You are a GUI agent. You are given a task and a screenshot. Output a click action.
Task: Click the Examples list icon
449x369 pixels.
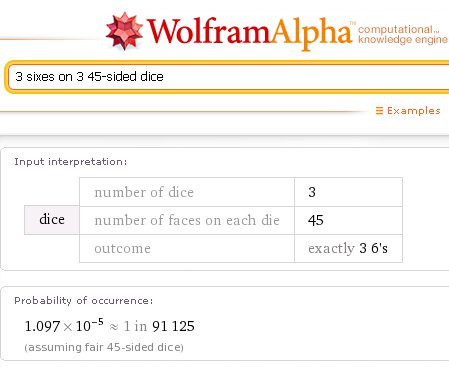pyautogui.click(x=379, y=111)
